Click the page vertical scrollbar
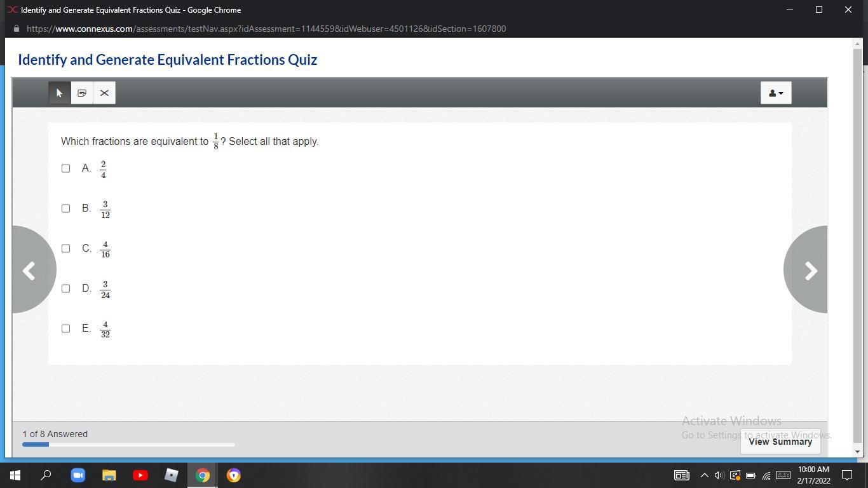This screenshot has height=488, width=868. [857, 248]
